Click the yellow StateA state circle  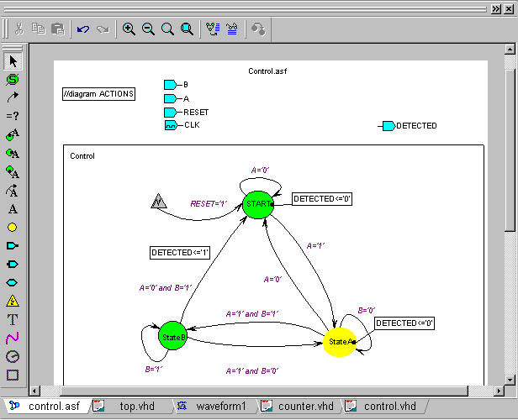[x=340, y=342]
